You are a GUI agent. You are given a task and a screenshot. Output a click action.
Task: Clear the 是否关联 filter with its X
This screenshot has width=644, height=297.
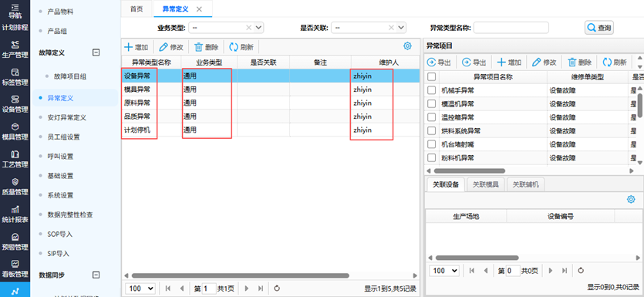[391, 28]
